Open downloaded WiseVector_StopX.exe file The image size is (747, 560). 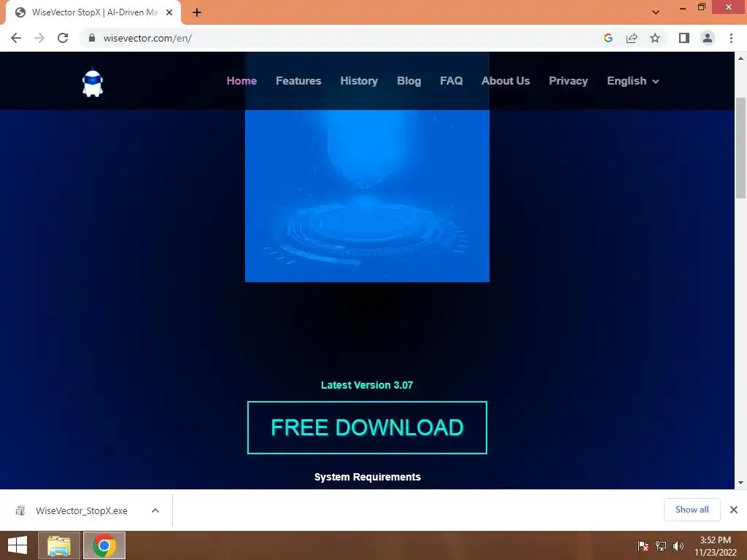pos(81,510)
